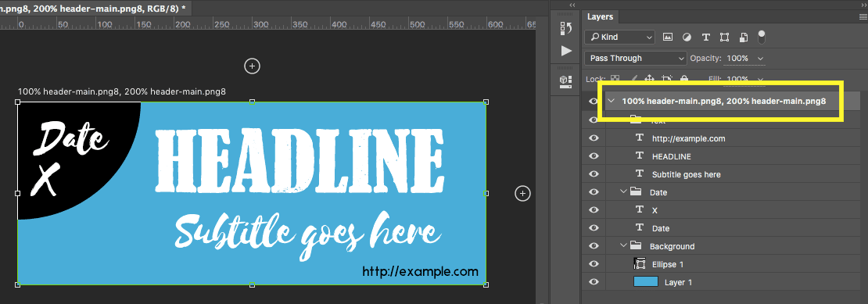The width and height of the screenshot is (868, 304).
Task: Open the Pass Through blend mode dropdown
Action: [636, 58]
